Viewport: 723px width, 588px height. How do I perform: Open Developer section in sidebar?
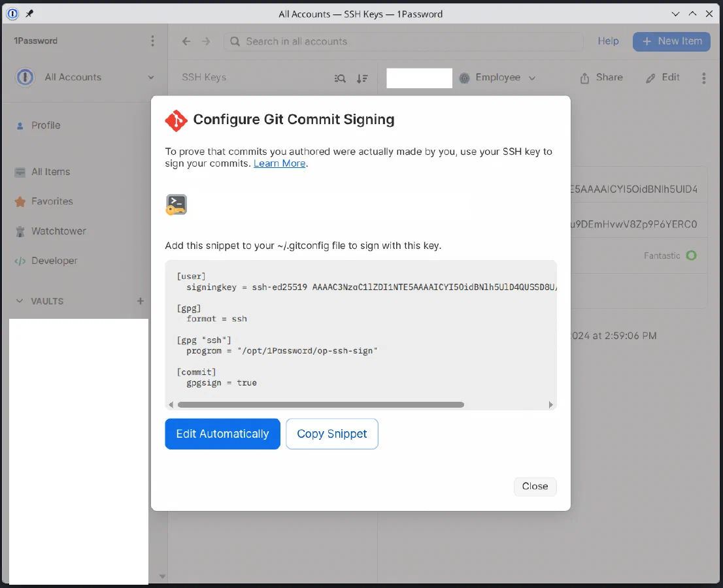pyautogui.click(x=54, y=261)
